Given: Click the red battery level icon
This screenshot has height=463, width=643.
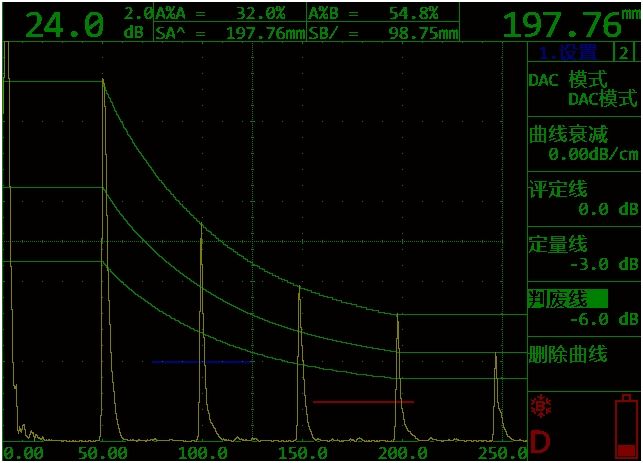Looking at the screenshot, I should pyautogui.click(x=625, y=427).
